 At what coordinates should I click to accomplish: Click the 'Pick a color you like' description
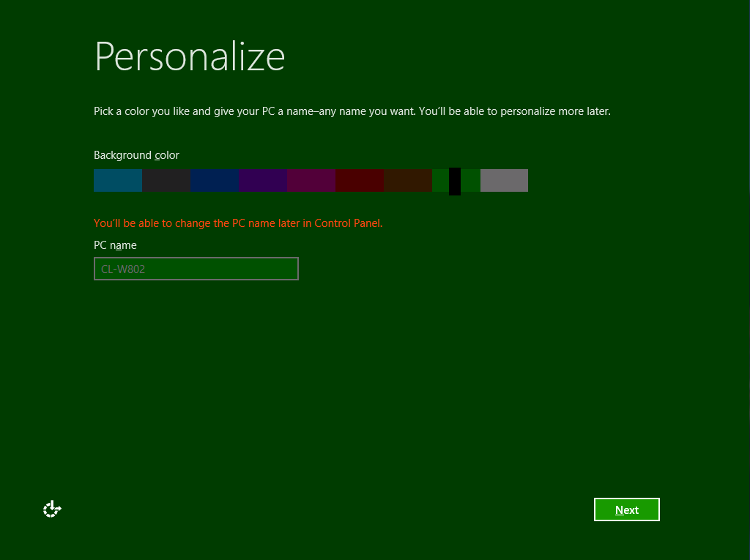352,112
